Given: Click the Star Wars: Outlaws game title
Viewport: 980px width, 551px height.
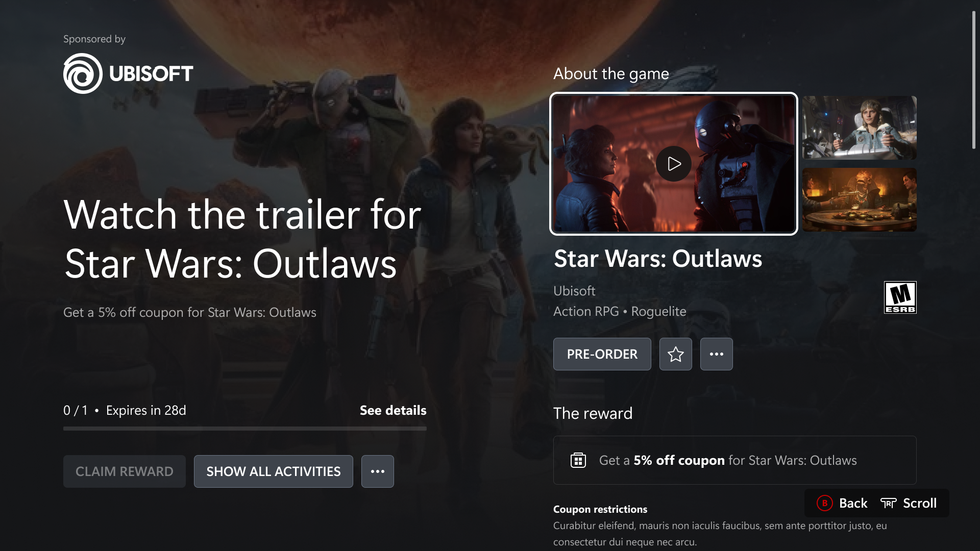Looking at the screenshot, I should [658, 259].
